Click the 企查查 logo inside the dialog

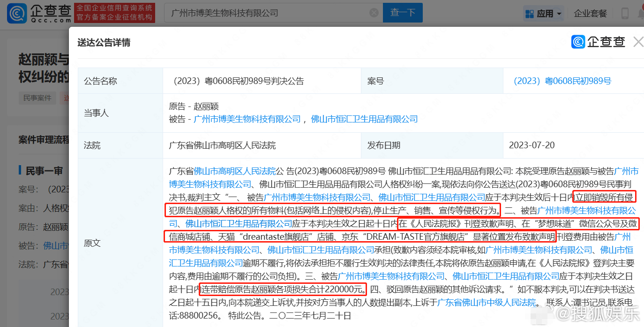599,42
